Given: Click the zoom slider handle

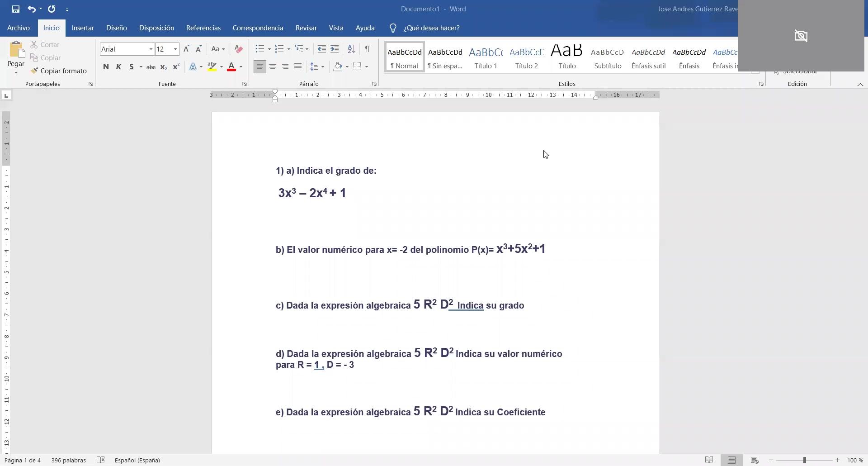Looking at the screenshot, I should 805,460.
